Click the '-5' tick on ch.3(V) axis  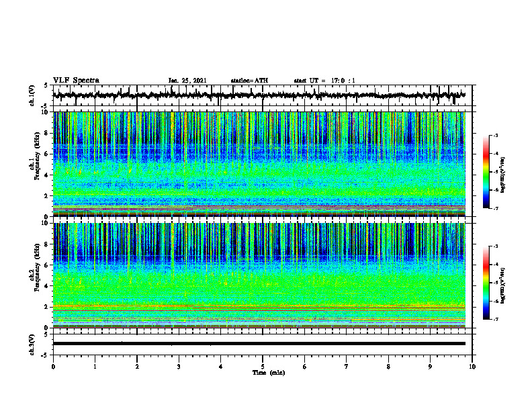[45, 355]
